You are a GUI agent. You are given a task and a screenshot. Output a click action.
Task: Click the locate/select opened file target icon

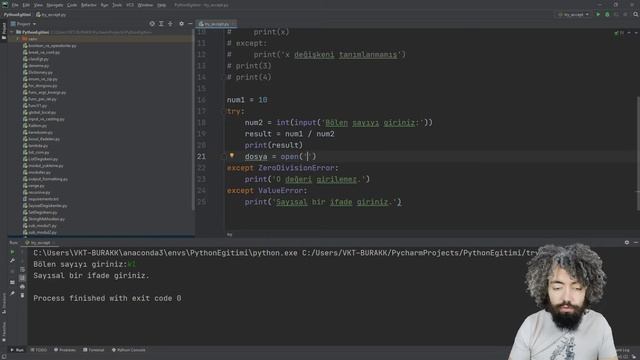coord(152,24)
